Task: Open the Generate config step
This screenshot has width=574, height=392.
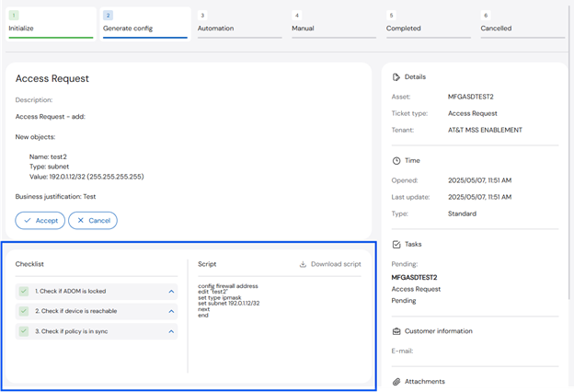Action: click(x=145, y=24)
